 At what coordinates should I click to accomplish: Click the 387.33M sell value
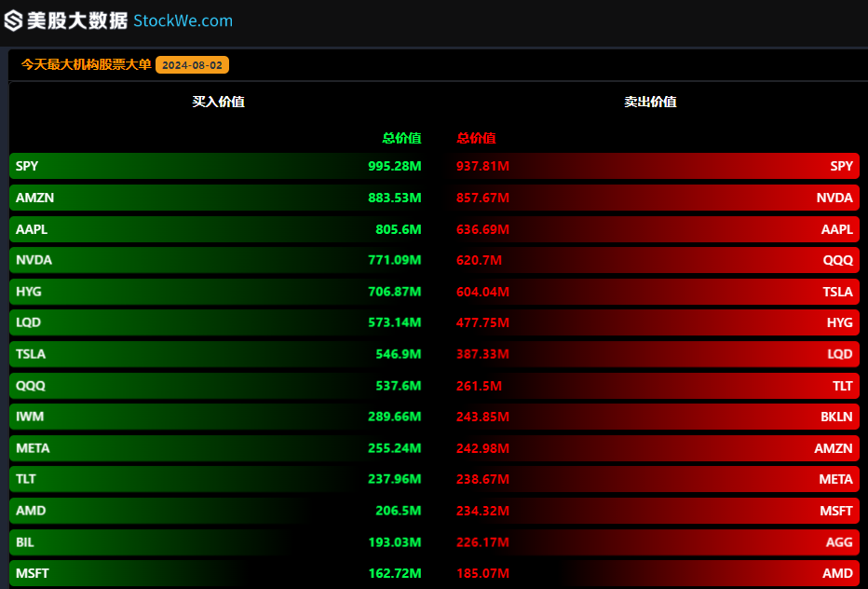pyautogui.click(x=482, y=354)
